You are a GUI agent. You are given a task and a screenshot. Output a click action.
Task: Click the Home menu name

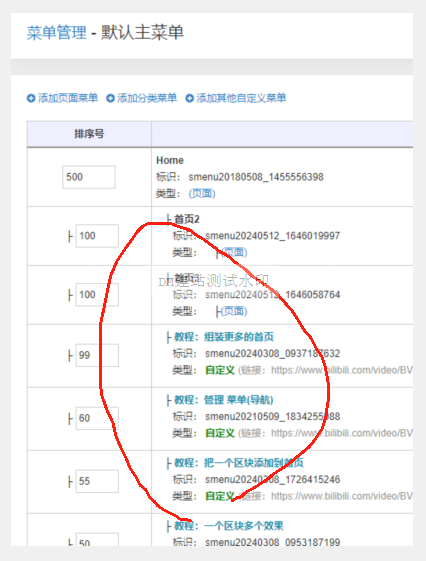[x=170, y=160]
